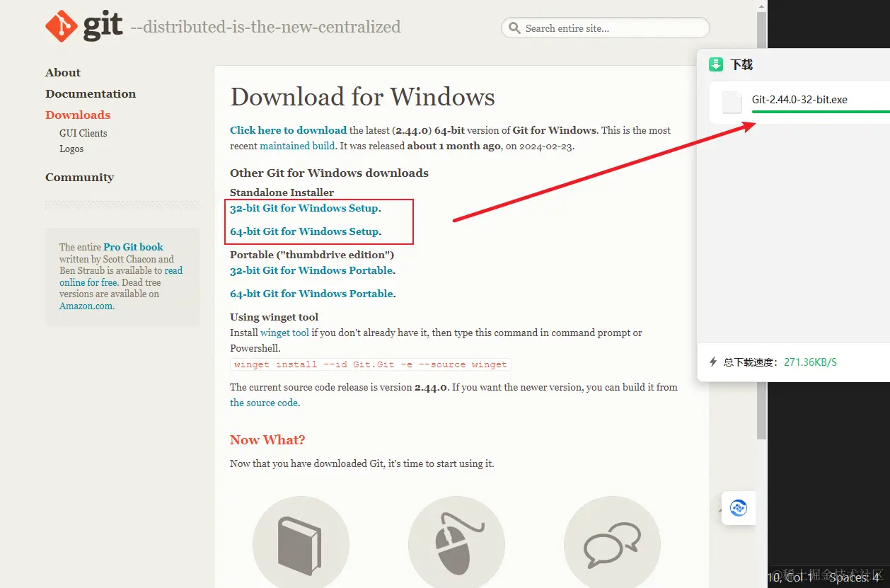Click the 'Other Git for Windows downloads' heading
890x588 pixels.
pyautogui.click(x=329, y=173)
